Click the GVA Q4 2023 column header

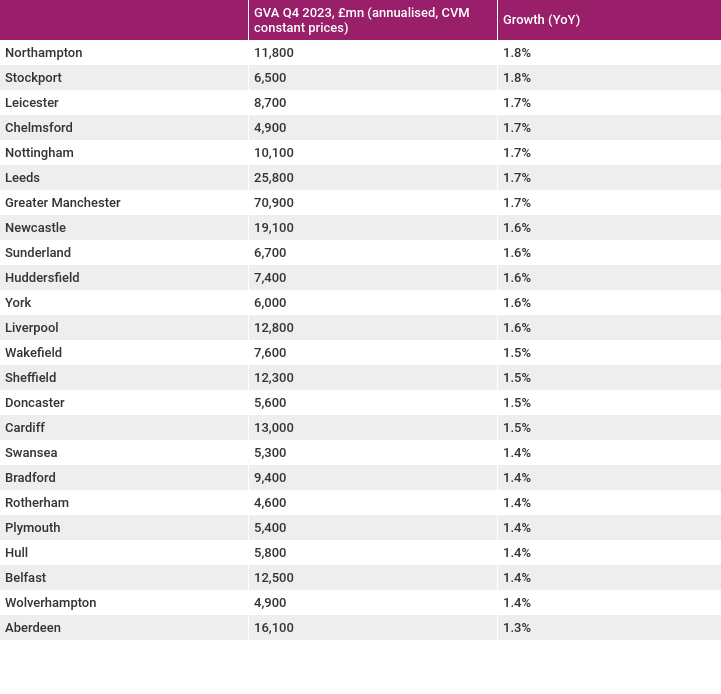(x=361, y=20)
